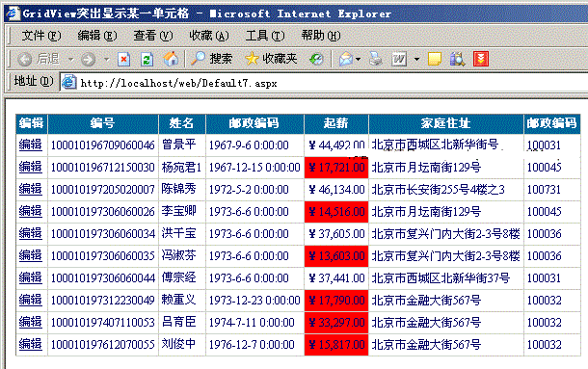
Task: Click the yellow Discuss note icon
Action: [434, 59]
